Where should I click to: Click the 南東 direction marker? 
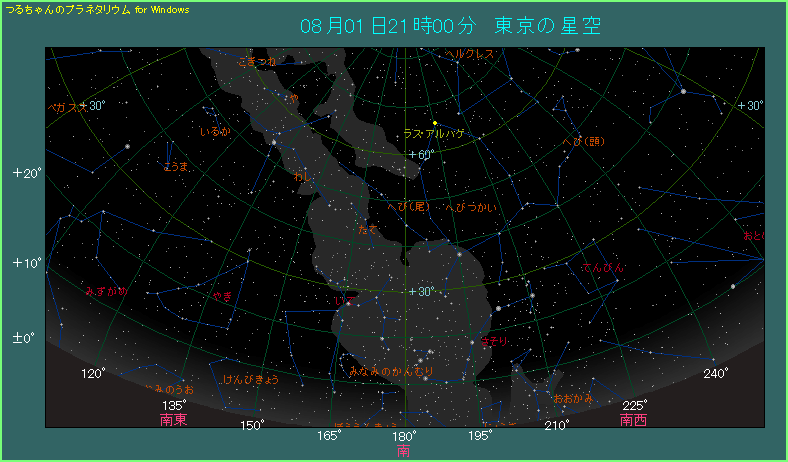[174, 420]
